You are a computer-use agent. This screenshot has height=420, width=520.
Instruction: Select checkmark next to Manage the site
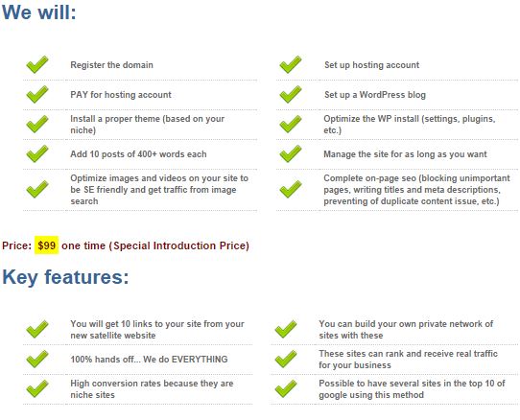click(291, 153)
